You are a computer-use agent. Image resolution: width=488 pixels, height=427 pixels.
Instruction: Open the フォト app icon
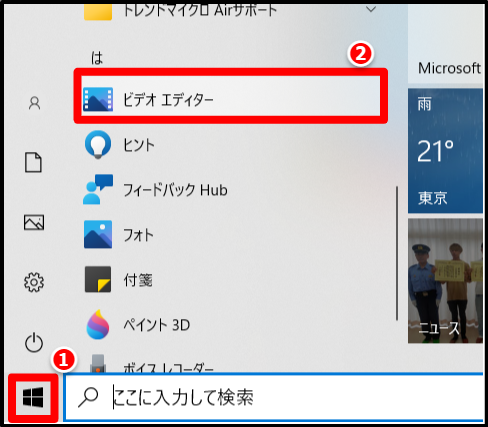point(98,234)
